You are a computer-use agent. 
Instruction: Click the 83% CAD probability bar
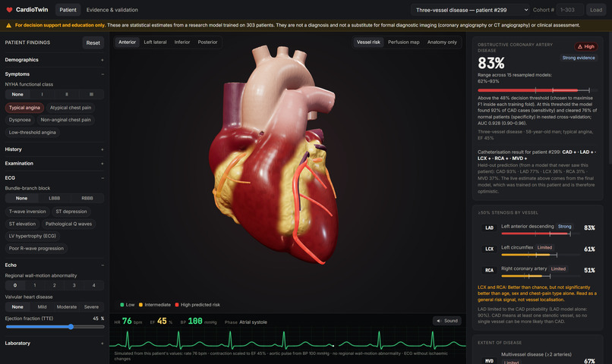[538, 90]
